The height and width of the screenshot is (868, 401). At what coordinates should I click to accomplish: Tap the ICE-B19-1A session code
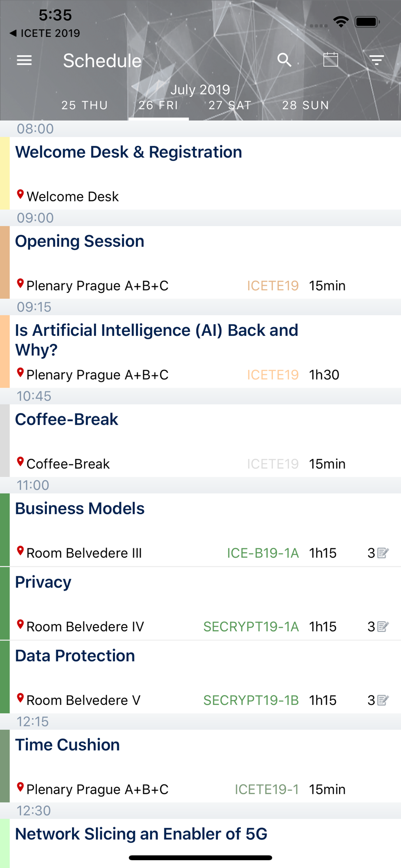click(x=263, y=553)
